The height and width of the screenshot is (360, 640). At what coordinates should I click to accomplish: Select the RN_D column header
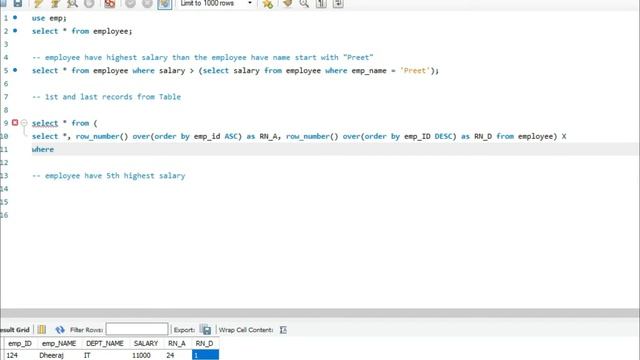(204, 344)
